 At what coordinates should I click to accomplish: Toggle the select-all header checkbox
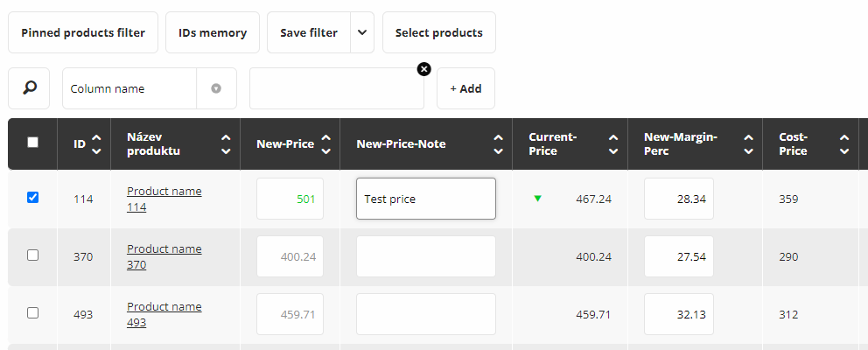[x=33, y=143]
